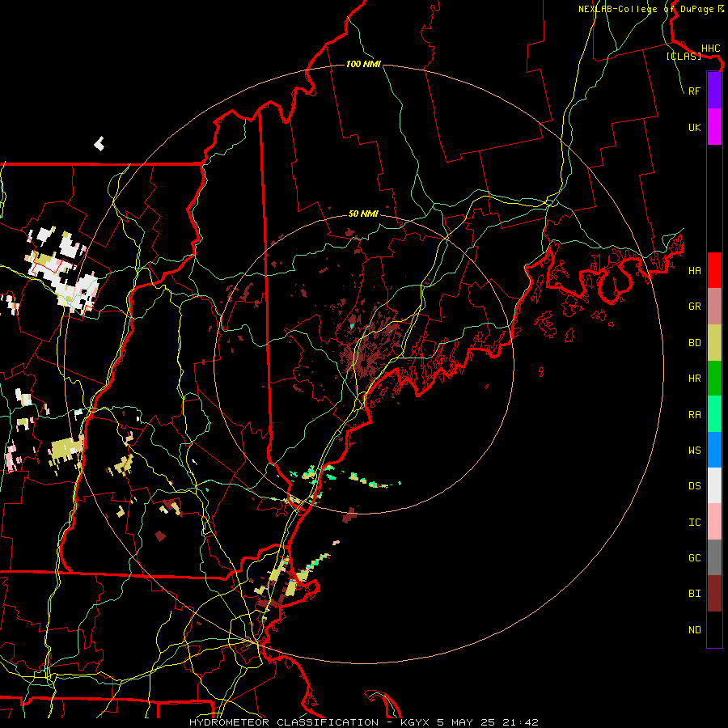This screenshot has width=728, height=728.
Task: Click the '21:42' timestamp text
Action: pos(522,722)
